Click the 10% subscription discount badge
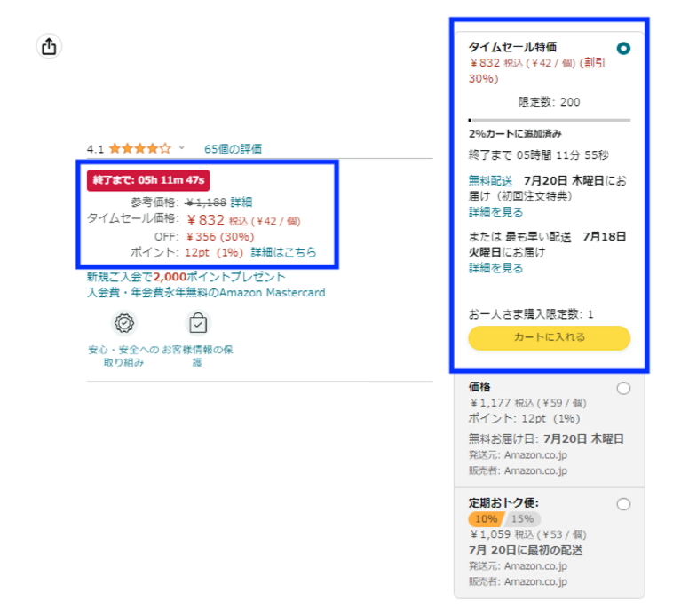This screenshot has width=673, height=616. [x=486, y=519]
